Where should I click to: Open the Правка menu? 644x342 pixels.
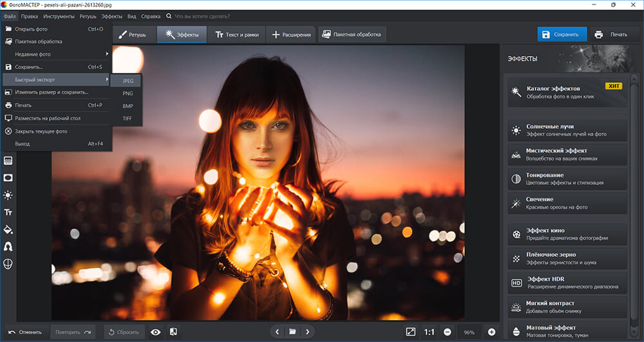coord(29,16)
